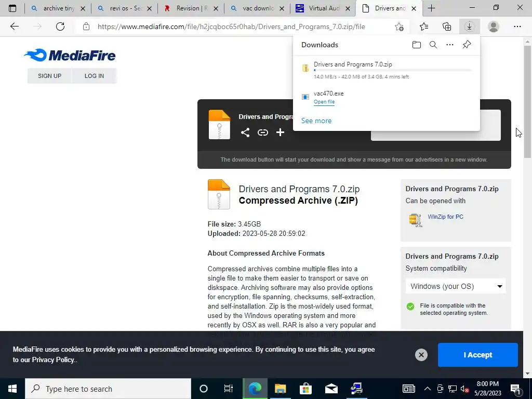Click the WinZip for PC link

coord(445,217)
